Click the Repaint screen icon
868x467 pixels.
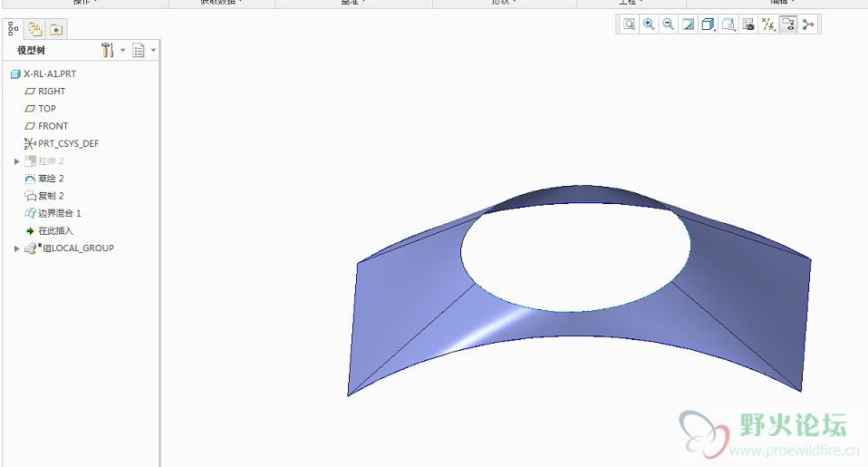coord(689,24)
